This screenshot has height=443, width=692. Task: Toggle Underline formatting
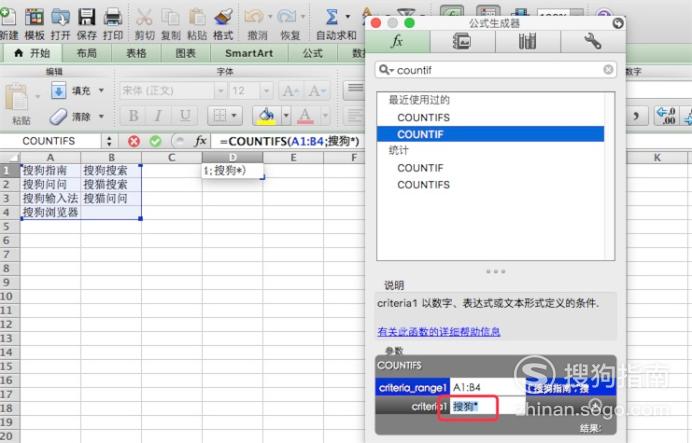(x=185, y=116)
